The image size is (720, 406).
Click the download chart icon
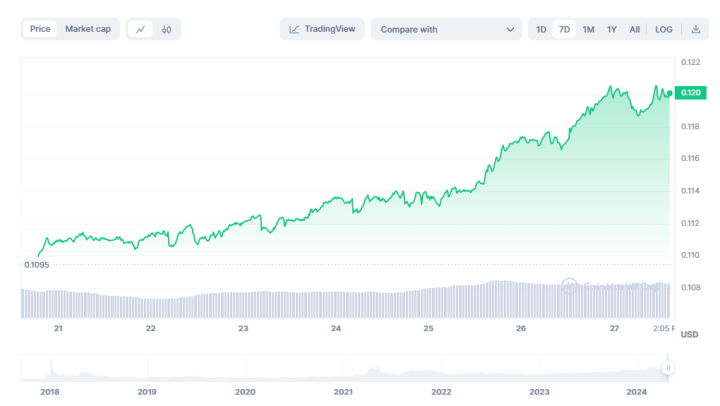[x=695, y=29]
